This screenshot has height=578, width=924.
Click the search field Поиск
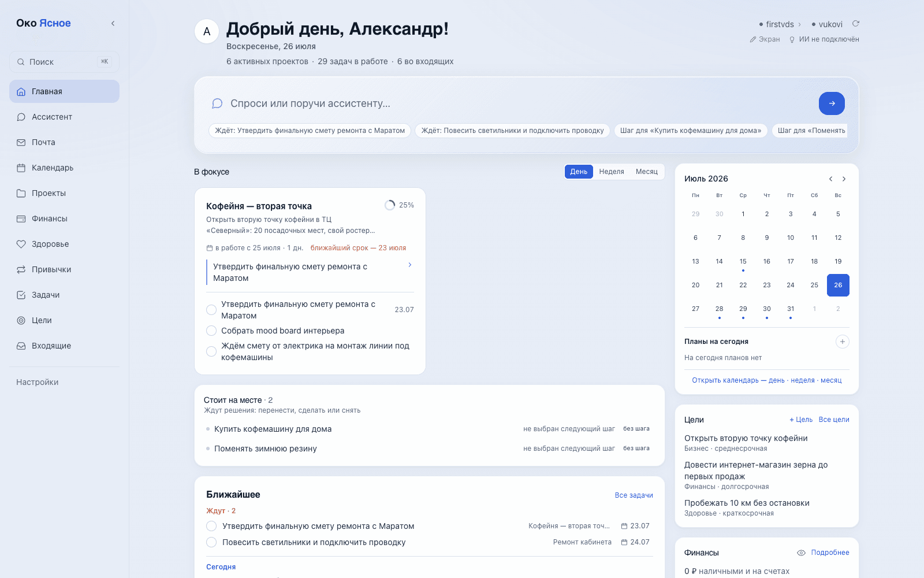tap(64, 62)
